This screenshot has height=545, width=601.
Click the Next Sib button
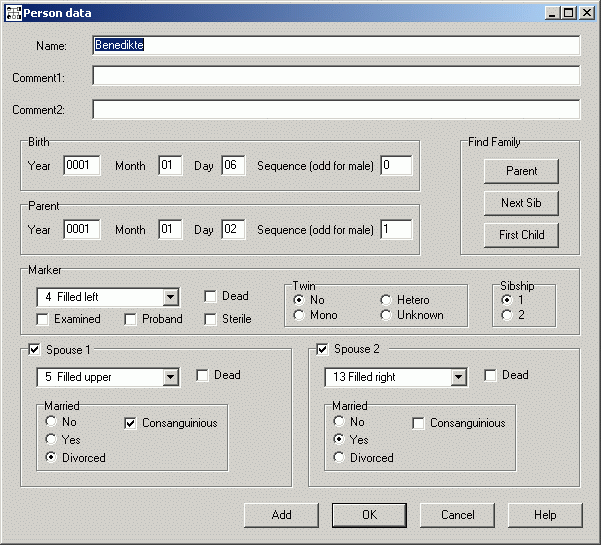click(x=520, y=203)
